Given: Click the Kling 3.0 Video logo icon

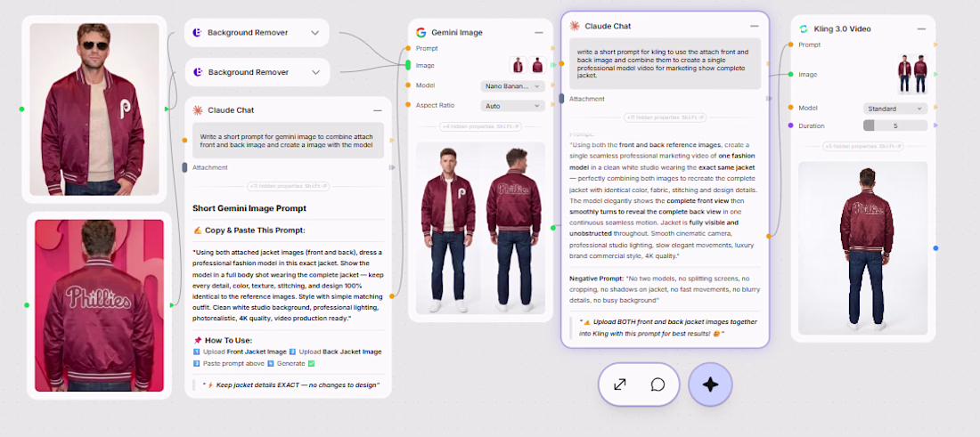Looking at the screenshot, I should [803, 28].
